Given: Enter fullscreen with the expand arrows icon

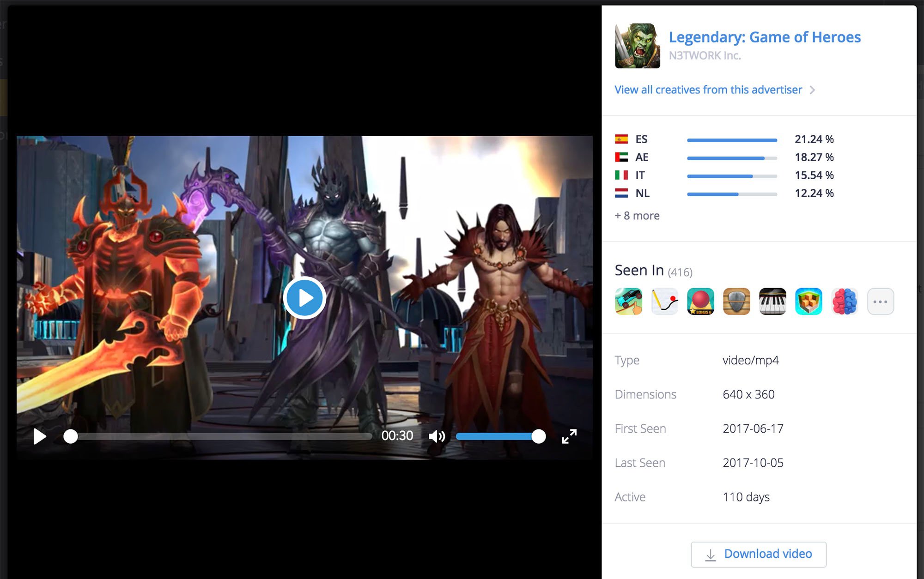Looking at the screenshot, I should [569, 436].
